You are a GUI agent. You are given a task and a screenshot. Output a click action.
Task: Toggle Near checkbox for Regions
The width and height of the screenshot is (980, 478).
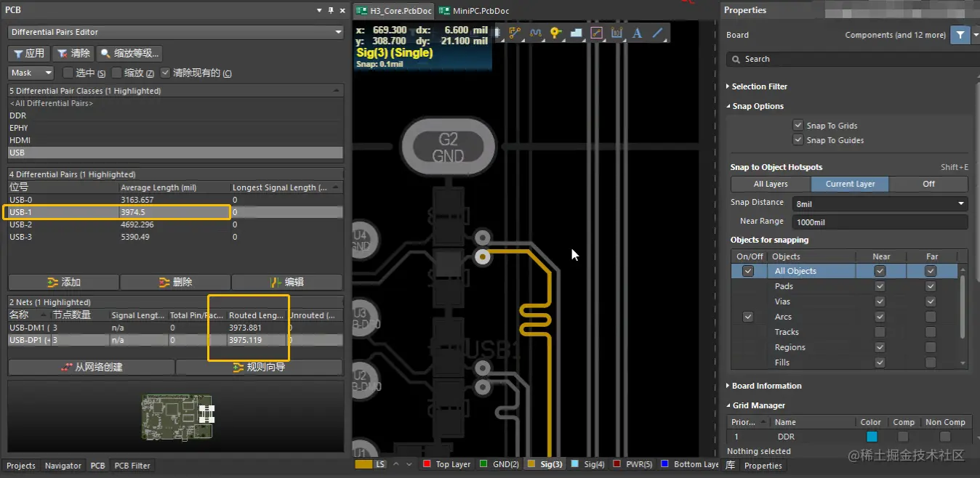coord(880,347)
